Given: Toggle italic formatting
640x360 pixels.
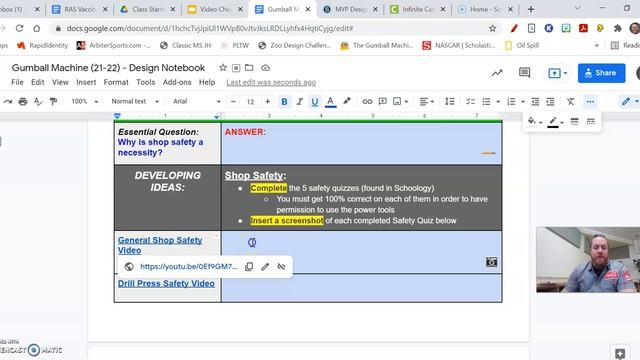Looking at the screenshot, I should coord(299,102).
